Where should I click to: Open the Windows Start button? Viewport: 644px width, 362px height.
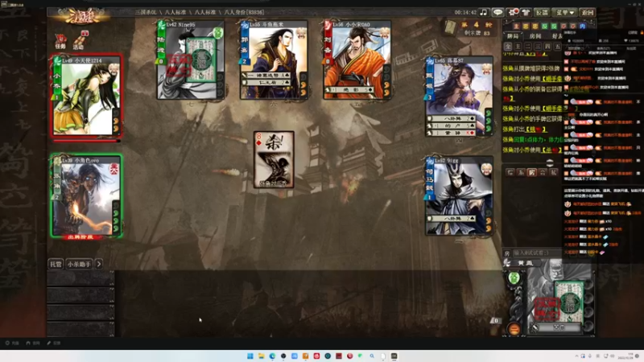250,356
